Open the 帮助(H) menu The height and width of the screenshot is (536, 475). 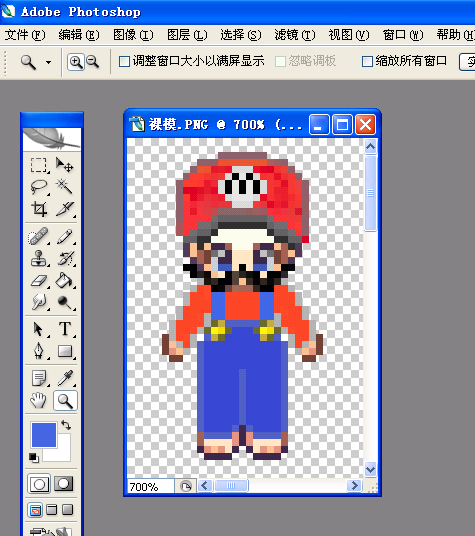pos(456,35)
